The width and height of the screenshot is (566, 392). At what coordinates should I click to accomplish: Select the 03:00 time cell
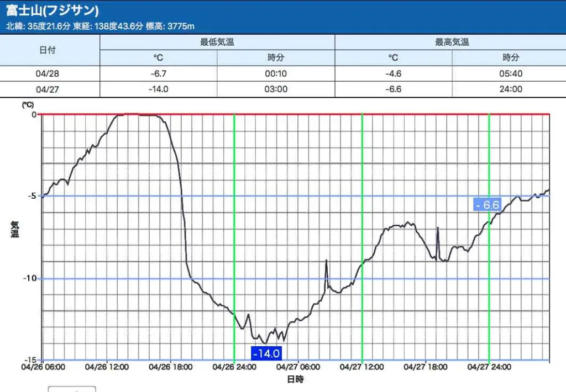click(x=276, y=89)
